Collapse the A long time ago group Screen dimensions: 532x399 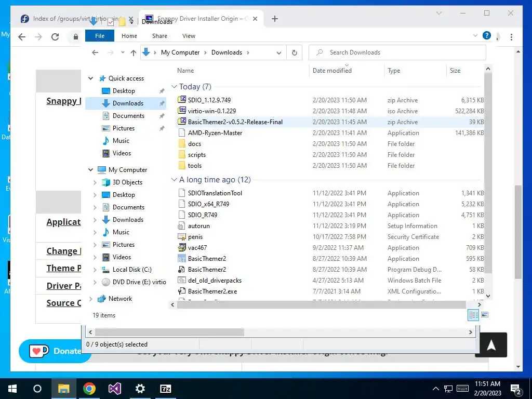pos(174,180)
